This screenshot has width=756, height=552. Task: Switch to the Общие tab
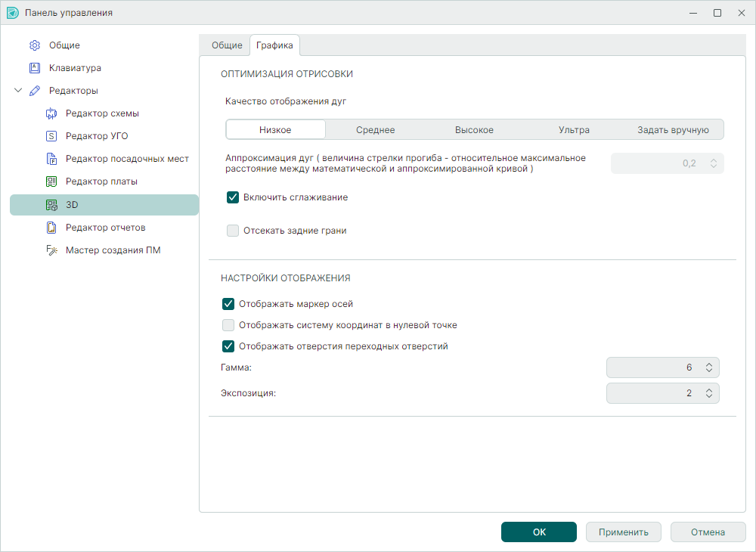[x=226, y=45]
